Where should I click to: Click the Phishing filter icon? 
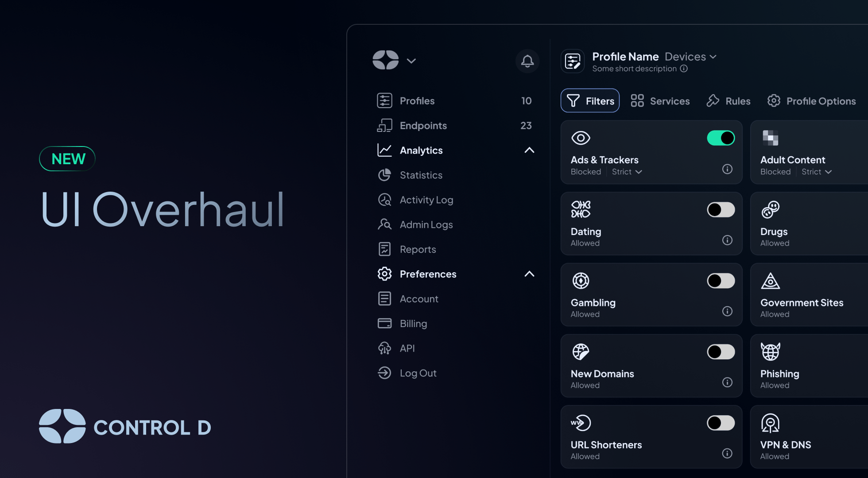click(770, 351)
